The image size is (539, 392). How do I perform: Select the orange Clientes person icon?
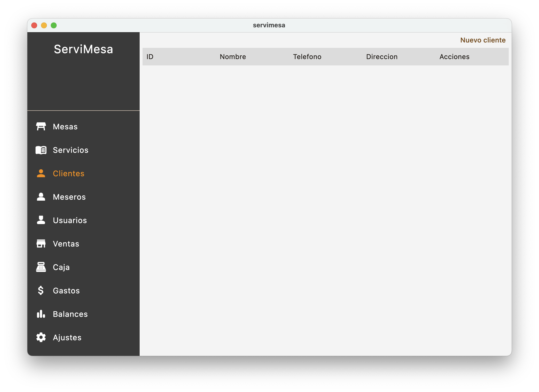tap(41, 174)
